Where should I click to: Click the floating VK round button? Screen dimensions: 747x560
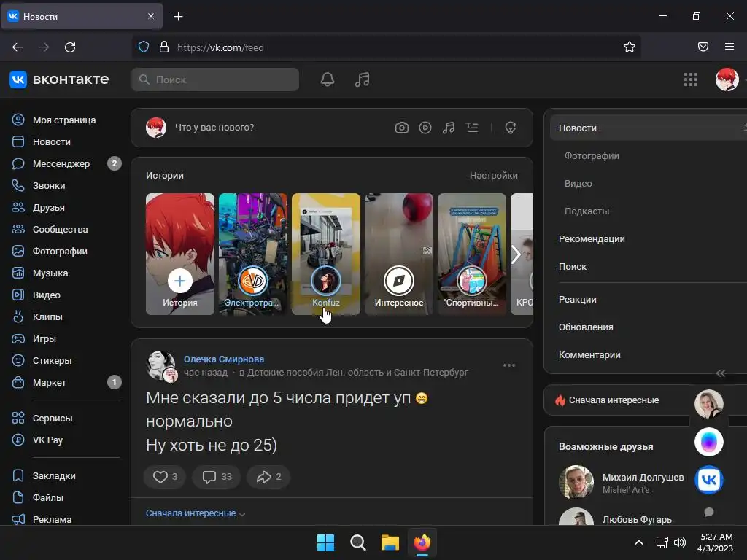click(709, 480)
